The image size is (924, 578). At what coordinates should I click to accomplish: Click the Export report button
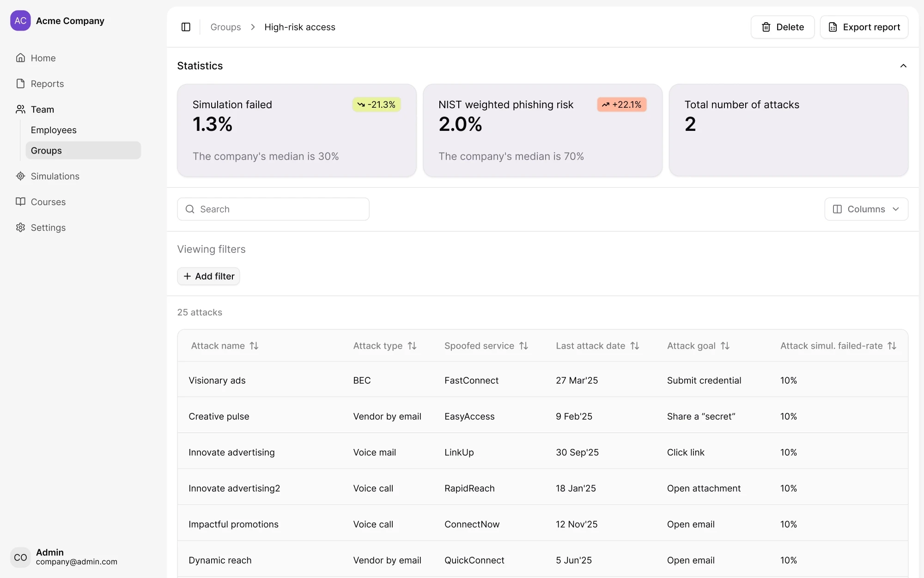864,27
